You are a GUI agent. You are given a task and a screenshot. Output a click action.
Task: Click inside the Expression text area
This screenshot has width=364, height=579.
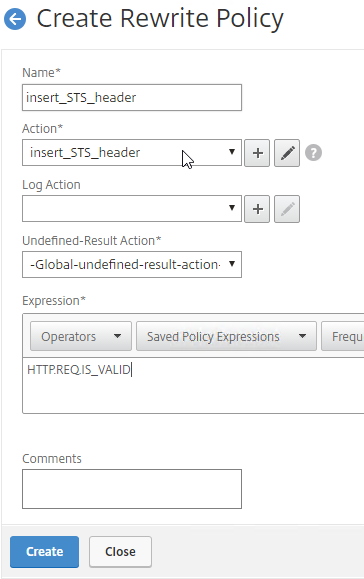pos(193,386)
